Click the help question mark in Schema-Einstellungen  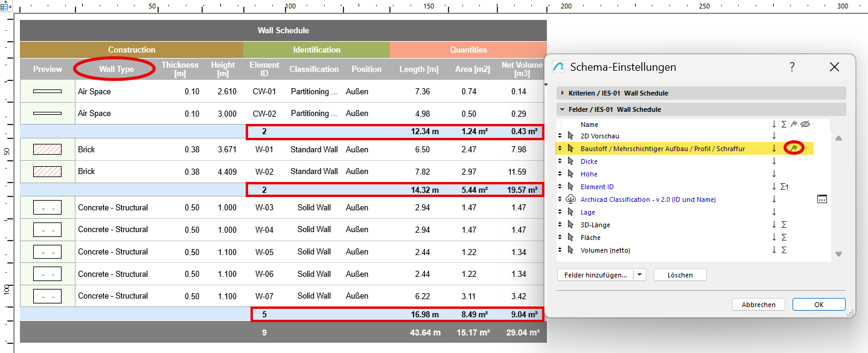[792, 67]
